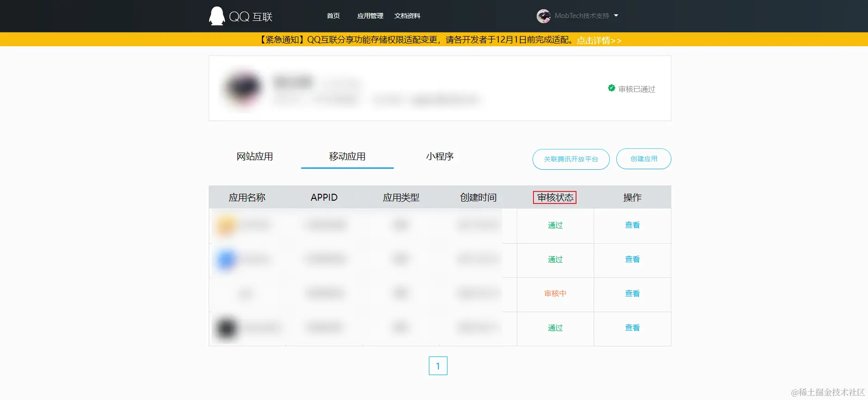Click the 审核中 status text
The width and height of the screenshot is (868, 400).
[555, 294]
